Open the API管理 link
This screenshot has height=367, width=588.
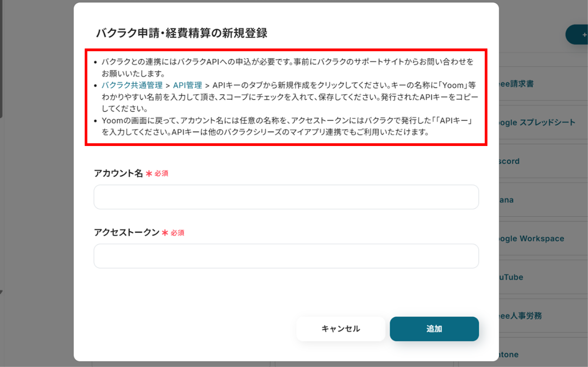pyautogui.click(x=187, y=85)
